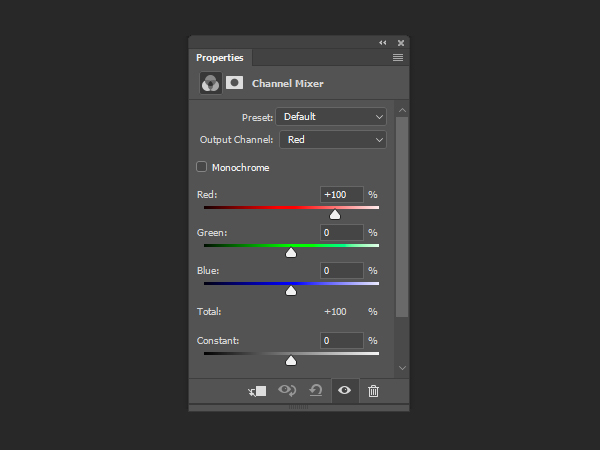Click the Constant value input field

pyautogui.click(x=341, y=341)
